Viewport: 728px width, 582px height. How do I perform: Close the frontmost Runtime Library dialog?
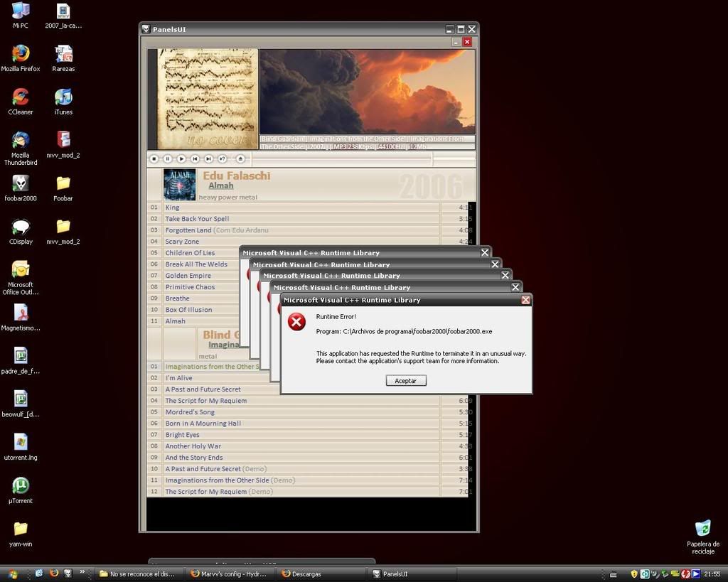click(x=525, y=300)
